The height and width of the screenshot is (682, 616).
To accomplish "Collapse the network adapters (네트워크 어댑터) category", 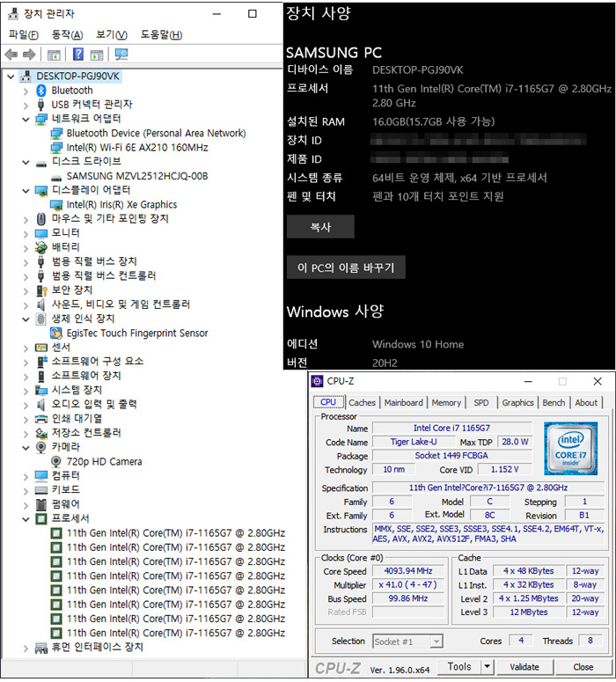I will pos(26,119).
